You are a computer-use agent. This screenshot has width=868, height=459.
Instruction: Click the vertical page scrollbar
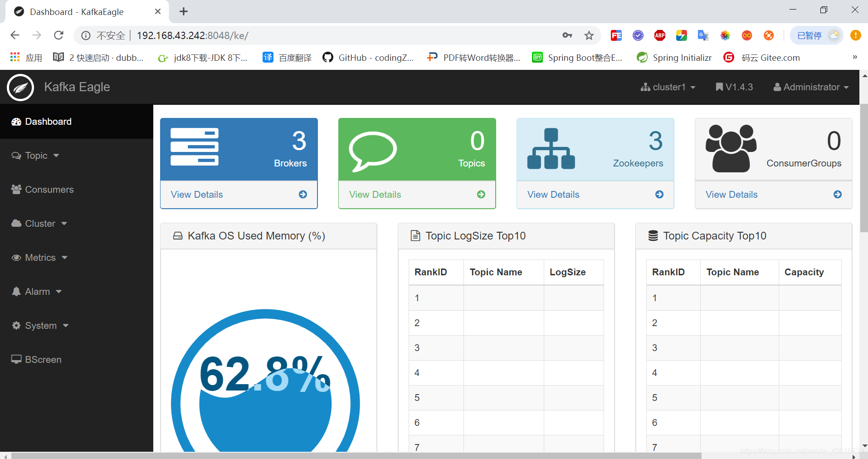[864, 168]
